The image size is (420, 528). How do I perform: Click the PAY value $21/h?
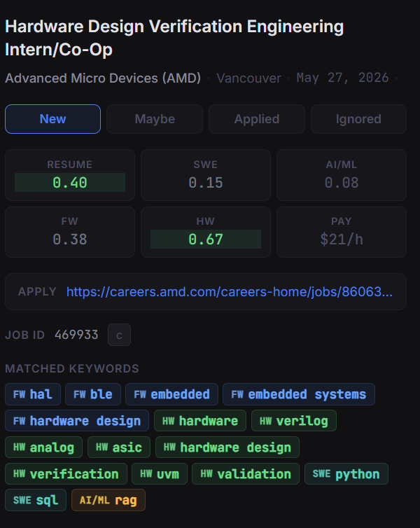coord(342,239)
